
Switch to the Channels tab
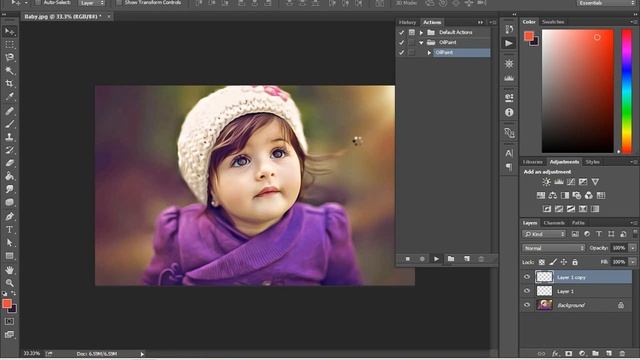point(554,223)
